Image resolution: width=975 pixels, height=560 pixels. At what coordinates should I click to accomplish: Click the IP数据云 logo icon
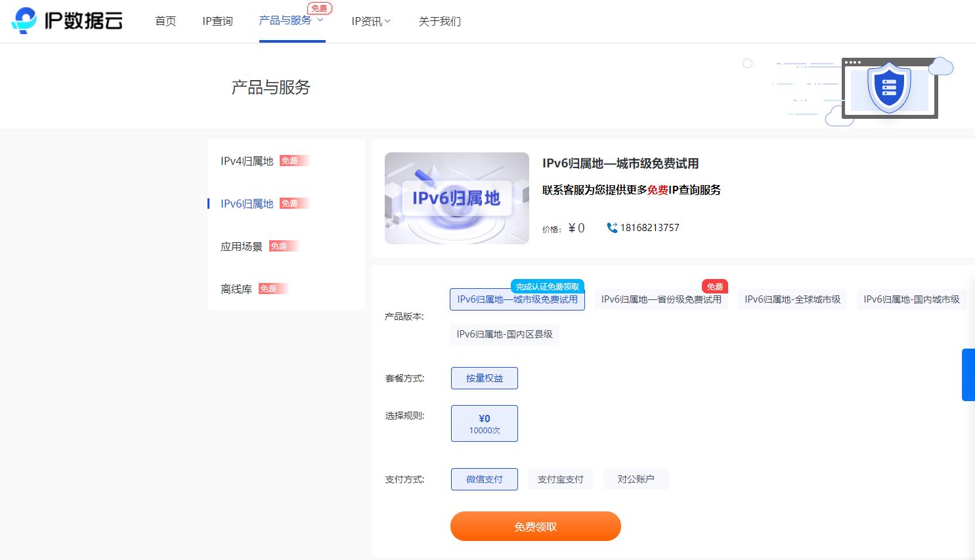[24, 20]
